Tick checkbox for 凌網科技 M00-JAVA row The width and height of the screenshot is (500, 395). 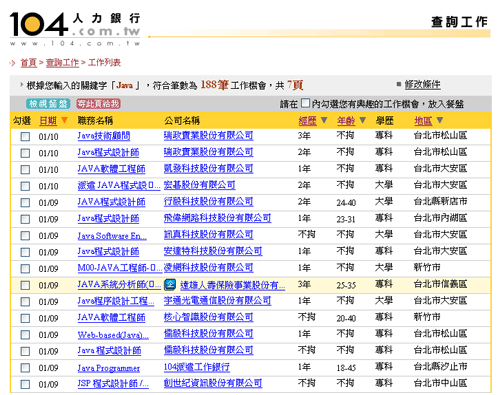pos(25,269)
